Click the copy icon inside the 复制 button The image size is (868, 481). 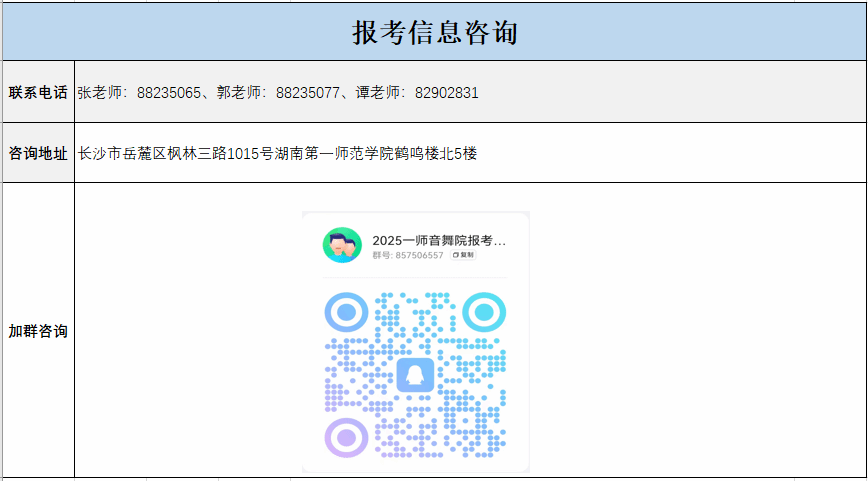[x=456, y=255]
